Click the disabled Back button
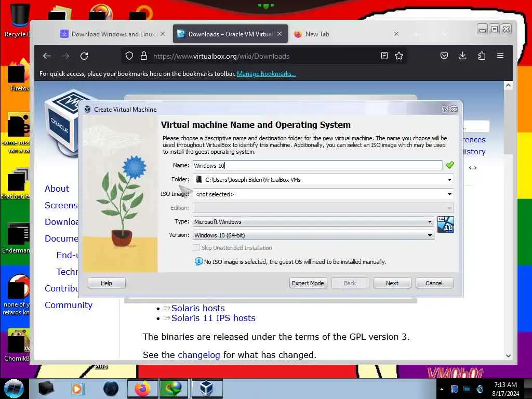This screenshot has height=399, width=532. (350, 283)
